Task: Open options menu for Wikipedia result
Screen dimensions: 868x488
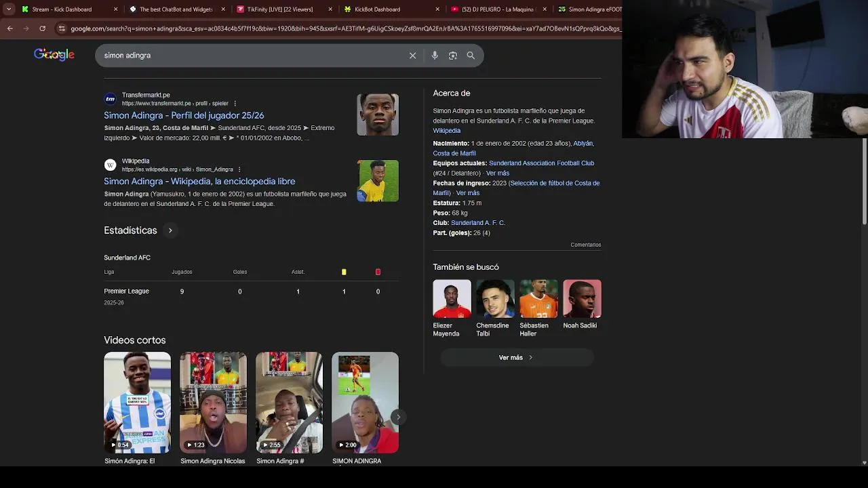Action: click(239, 169)
